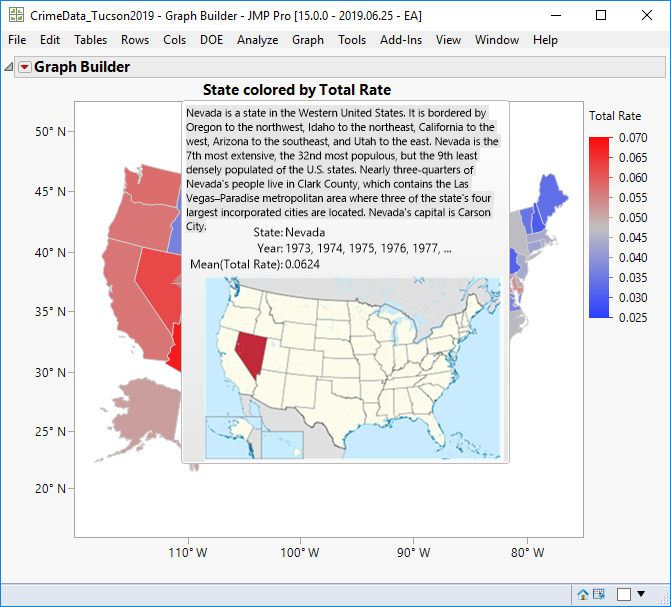Click the JMP app icon in title bar
The image size is (671, 607).
(x=16, y=15)
